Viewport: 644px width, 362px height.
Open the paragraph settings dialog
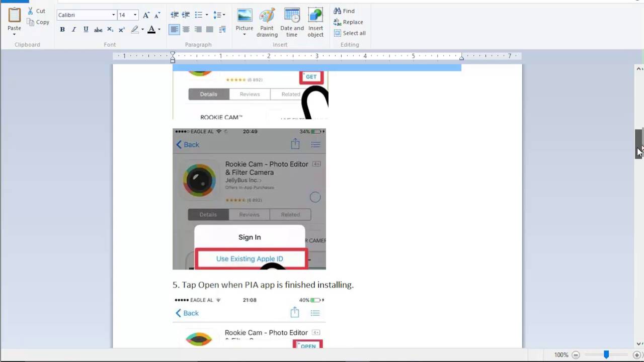pyautogui.click(x=222, y=30)
